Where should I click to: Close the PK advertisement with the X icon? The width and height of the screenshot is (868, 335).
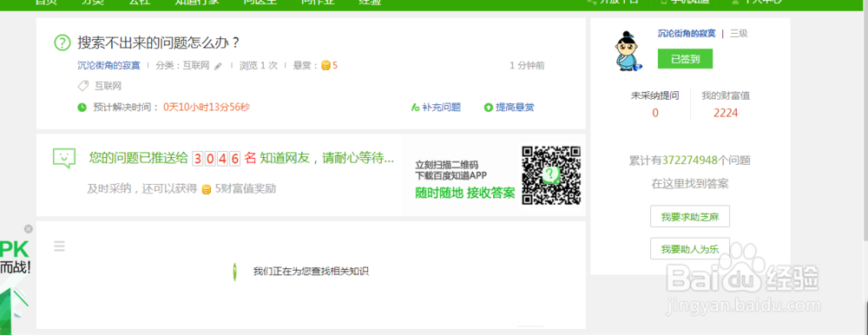(29, 229)
